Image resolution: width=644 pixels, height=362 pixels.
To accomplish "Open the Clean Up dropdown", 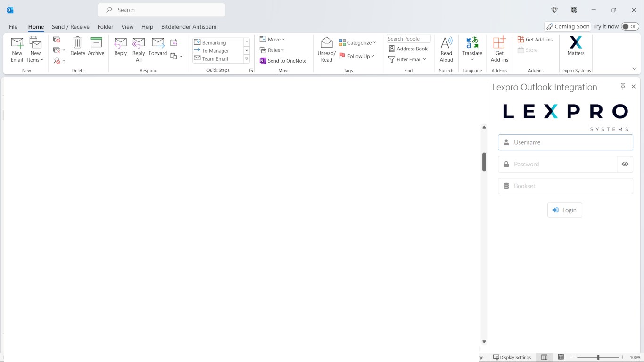I will pyautogui.click(x=59, y=50).
